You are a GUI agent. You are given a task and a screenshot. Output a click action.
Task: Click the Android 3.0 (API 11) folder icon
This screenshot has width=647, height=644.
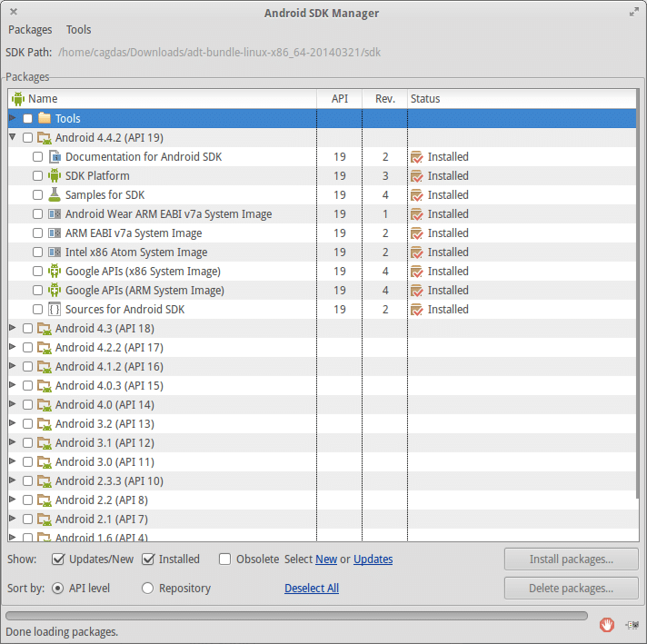pyautogui.click(x=45, y=461)
